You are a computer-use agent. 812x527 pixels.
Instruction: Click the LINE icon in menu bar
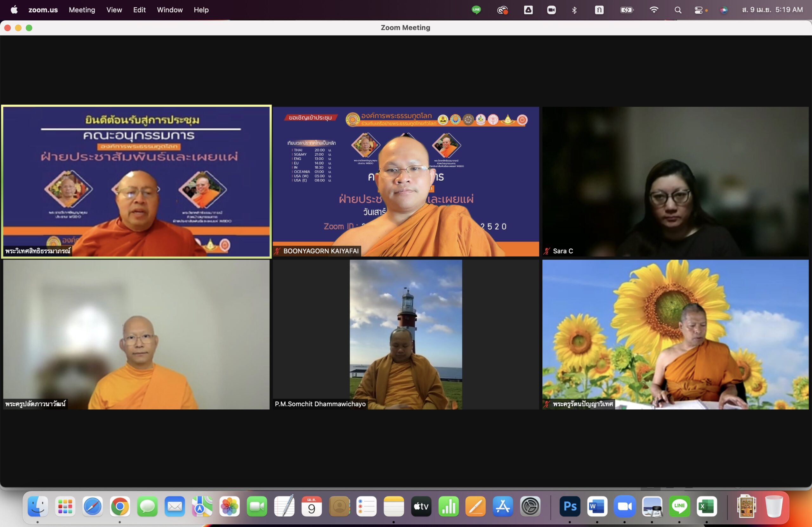(476, 10)
